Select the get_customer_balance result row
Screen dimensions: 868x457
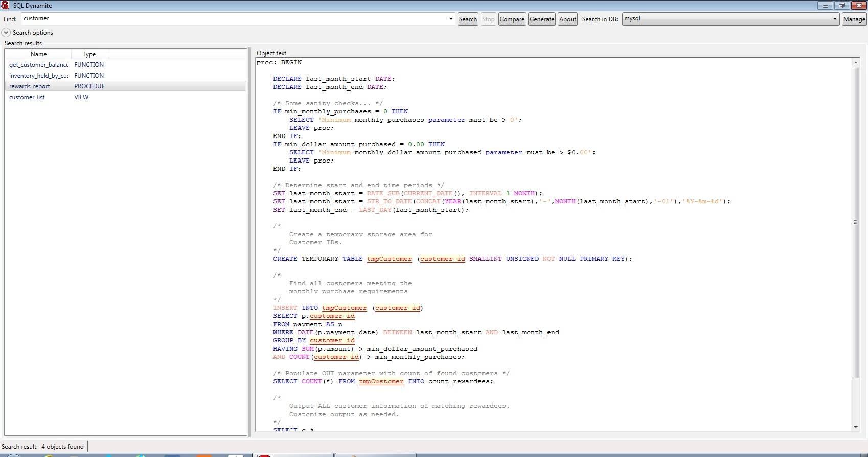coord(126,65)
